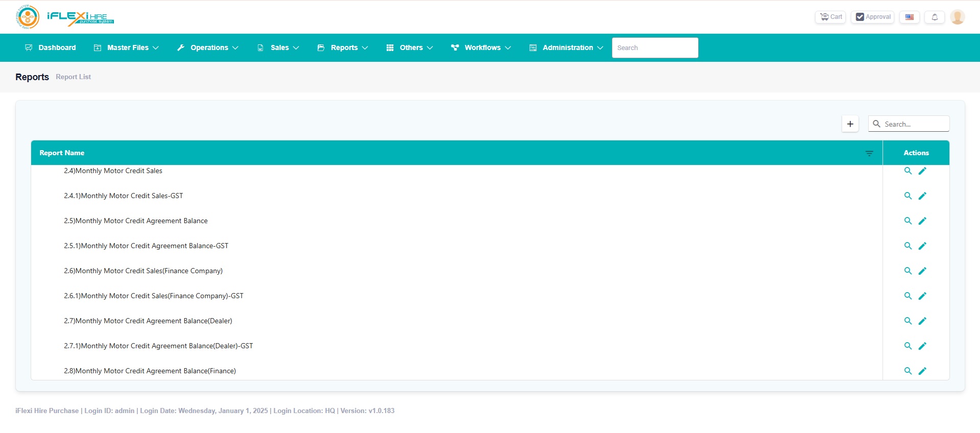Open the Cart button
980x433 pixels.
point(831,17)
